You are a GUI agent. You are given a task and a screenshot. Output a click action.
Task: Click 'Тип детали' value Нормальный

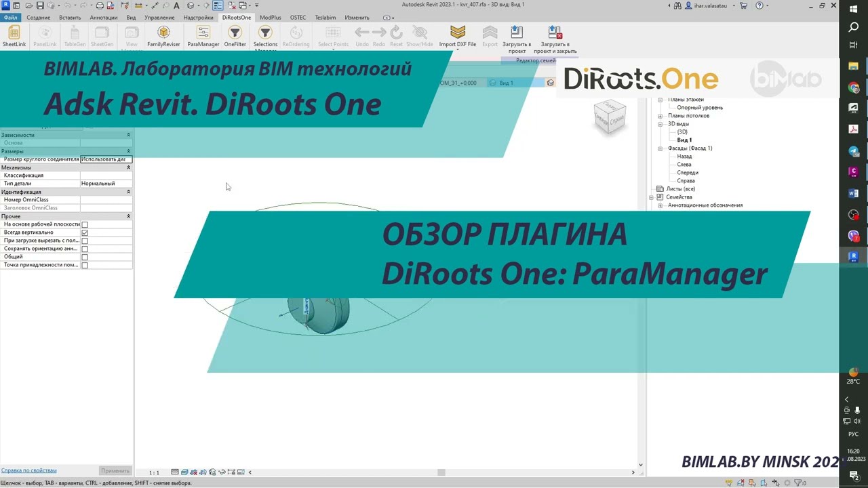[x=106, y=184]
